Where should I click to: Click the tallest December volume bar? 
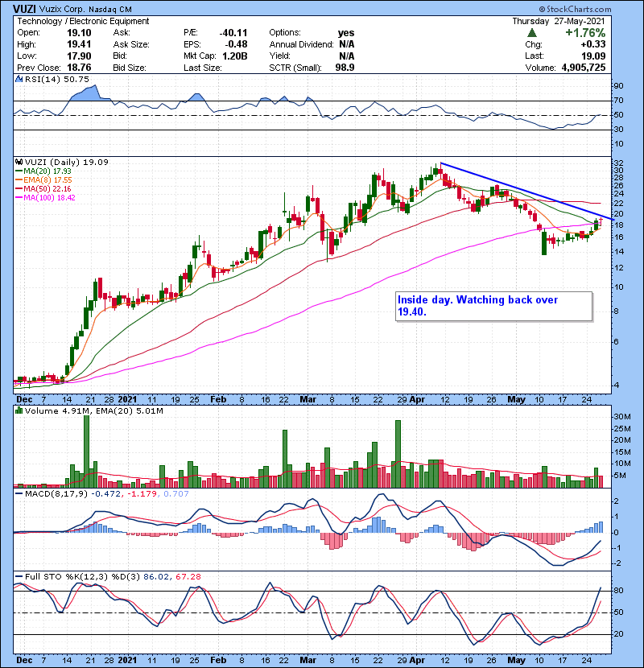pos(86,452)
